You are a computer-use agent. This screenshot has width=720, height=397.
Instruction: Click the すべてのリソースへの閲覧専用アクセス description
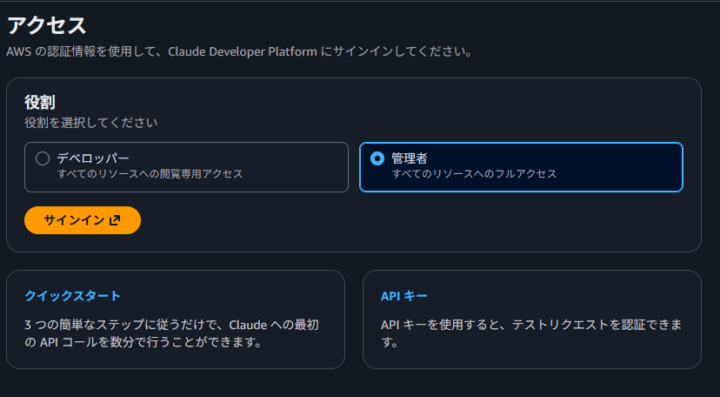150,174
